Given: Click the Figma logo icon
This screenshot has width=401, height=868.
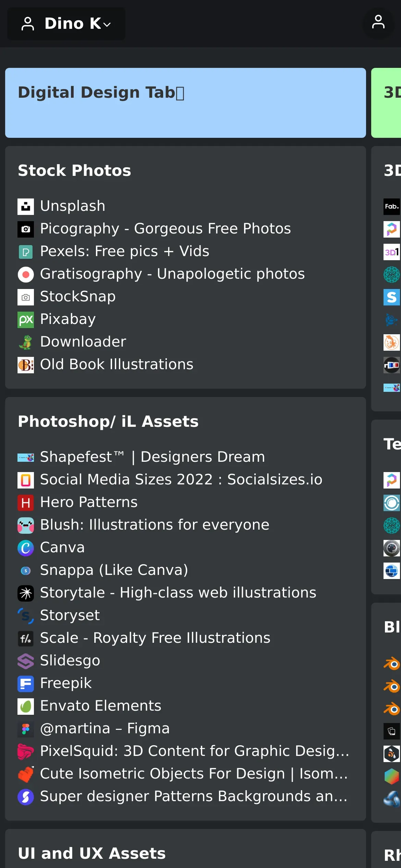Looking at the screenshot, I should [x=26, y=729].
